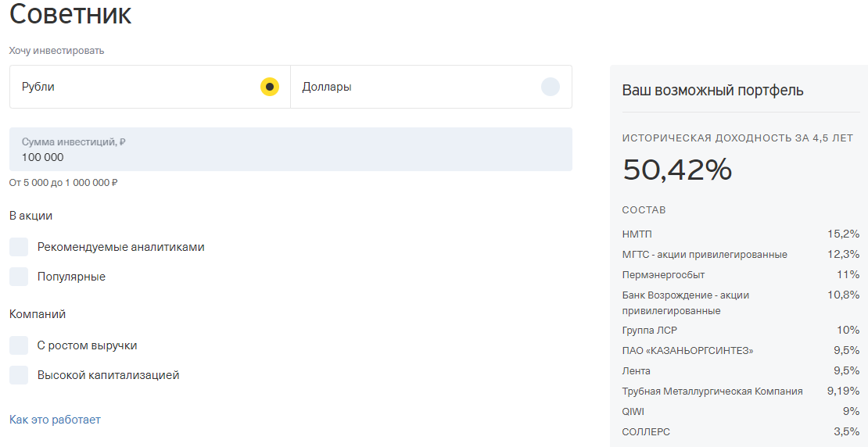
Task: Select the Рубли currency radio button
Action: (269, 87)
